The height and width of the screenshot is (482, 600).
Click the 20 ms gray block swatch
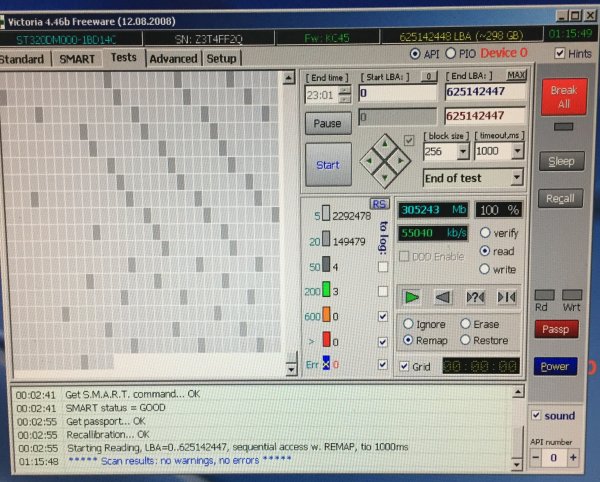(x=326, y=238)
